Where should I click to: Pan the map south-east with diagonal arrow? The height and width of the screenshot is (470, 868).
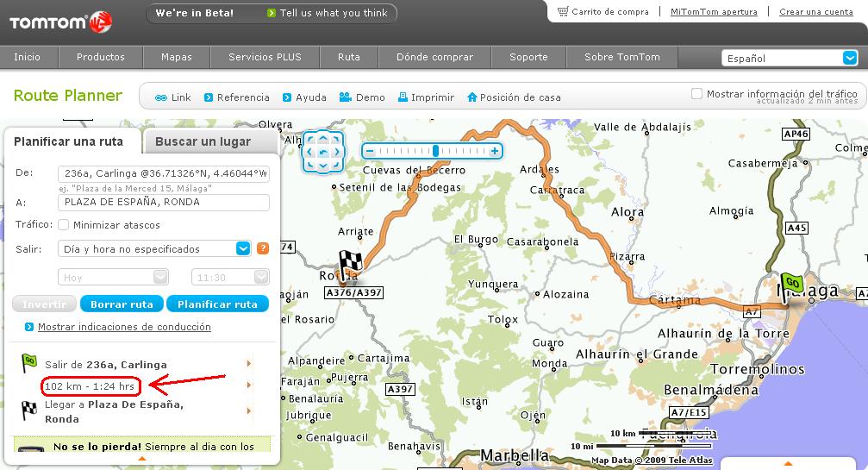coord(336,165)
